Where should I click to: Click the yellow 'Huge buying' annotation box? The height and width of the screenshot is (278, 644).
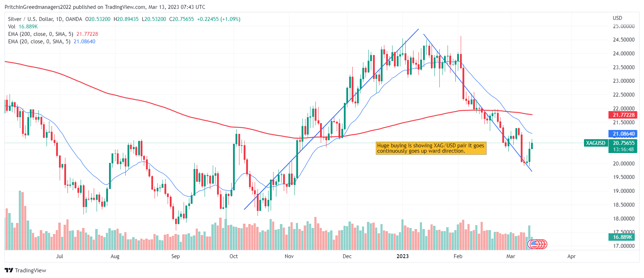[x=431, y=148]
